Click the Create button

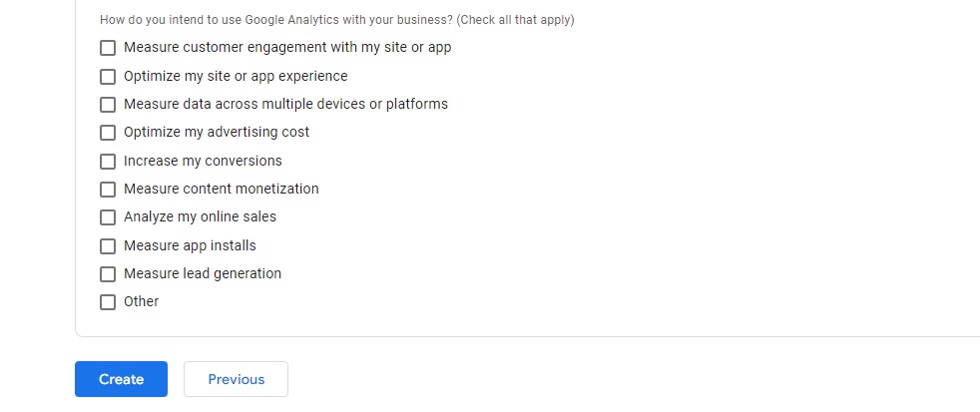121,379
